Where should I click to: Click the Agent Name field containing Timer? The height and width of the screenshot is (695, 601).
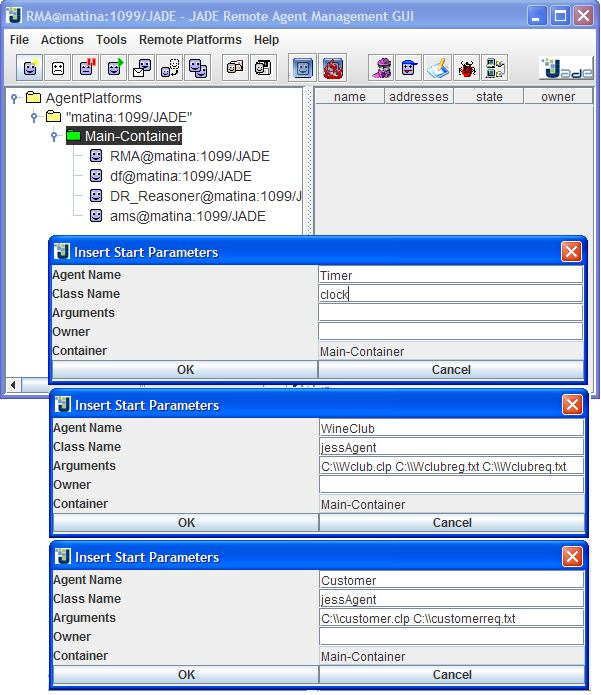coord(450,275)
